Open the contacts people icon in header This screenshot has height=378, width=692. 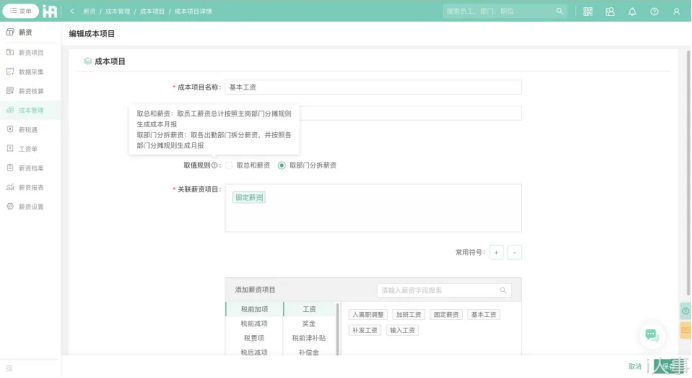pyautogui.click(x=610, y=11)
